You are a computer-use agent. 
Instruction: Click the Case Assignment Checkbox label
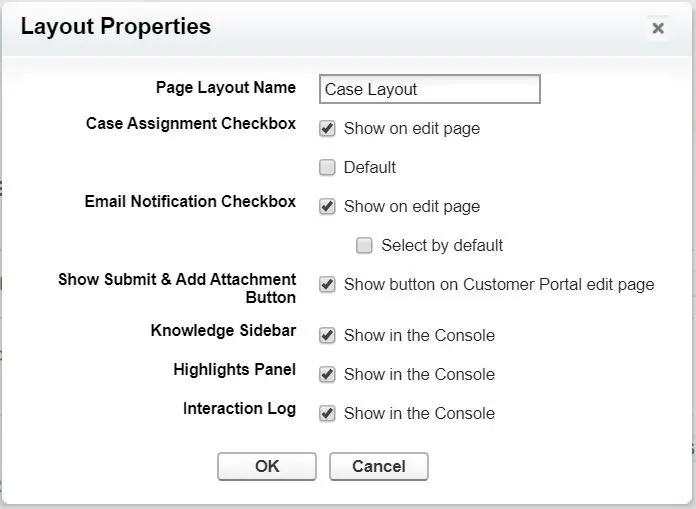pyautogui.click(x=191, y=123)
